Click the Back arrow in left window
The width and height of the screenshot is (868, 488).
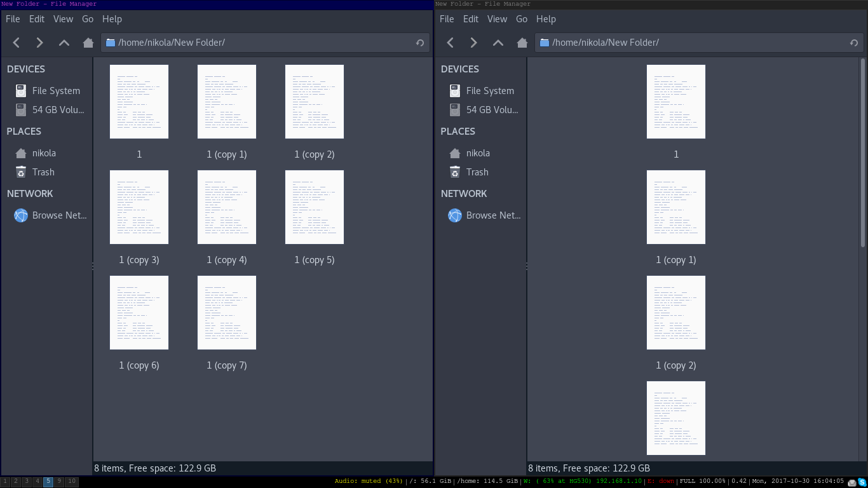(17, 43)
